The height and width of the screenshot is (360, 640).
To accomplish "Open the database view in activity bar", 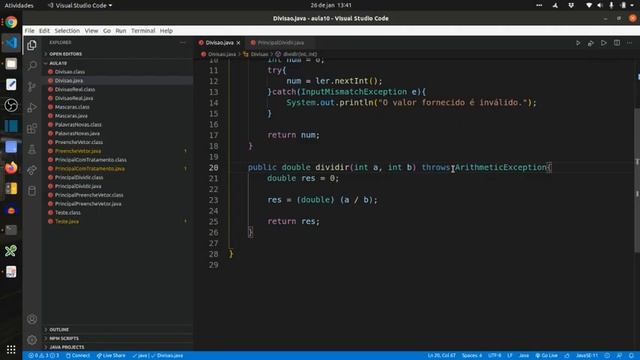I will (x=32, y=191).
